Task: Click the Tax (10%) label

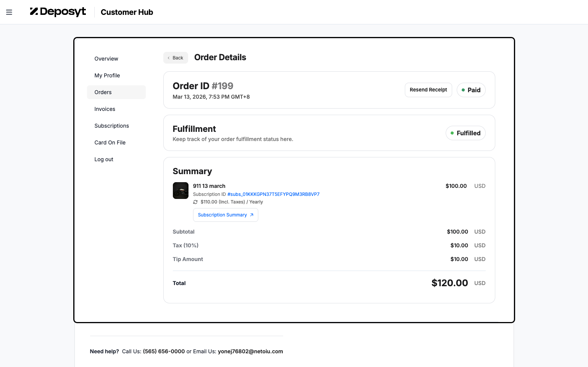Action: [185, 245]
